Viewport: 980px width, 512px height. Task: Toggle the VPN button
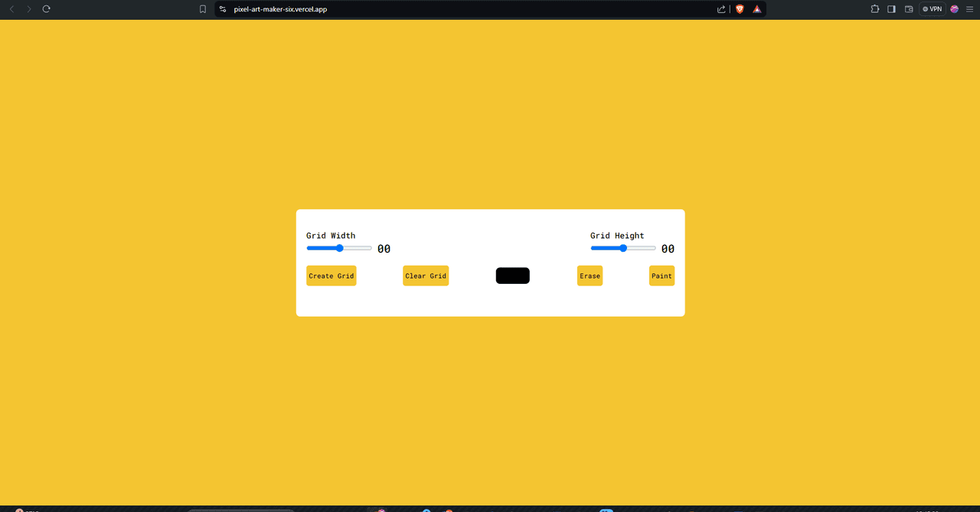(x=932, y=9)
